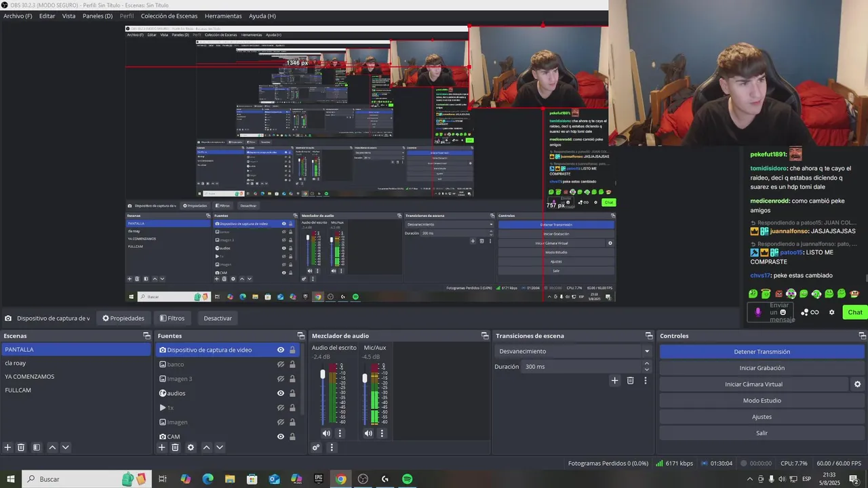The width and height of the screenshot is (868, 488).
Task: Open Epic Games from the taskbar
Action: (x=318, y=479)
